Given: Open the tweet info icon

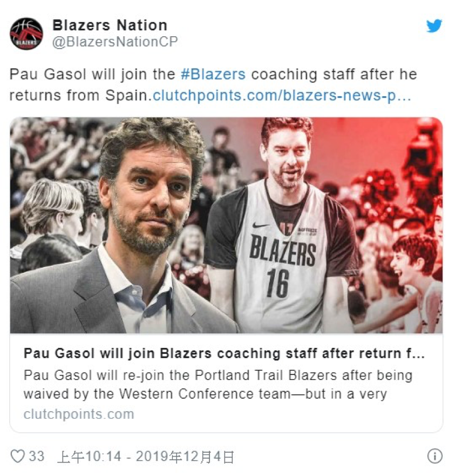Looking at the screenshot, I should [x=434, y=456].
